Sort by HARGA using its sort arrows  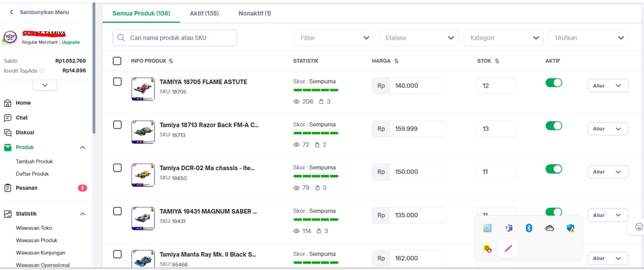(x=396, y=61)
